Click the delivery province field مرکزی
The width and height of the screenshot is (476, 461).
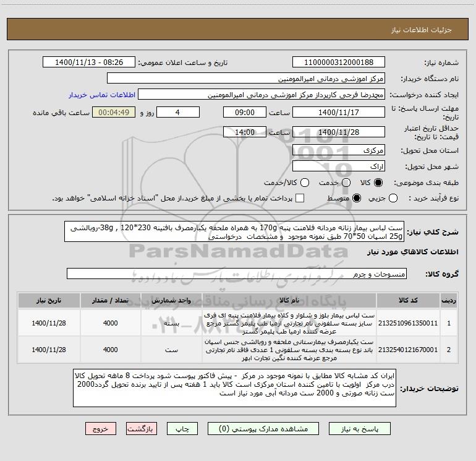[x=339, y=150]
